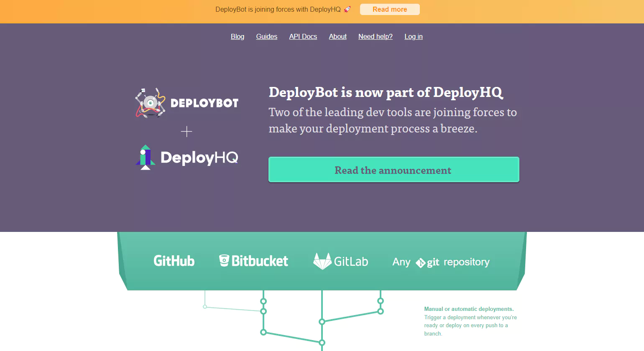Open the Log in page
Viewport: 644px width, 351px height.
point(413,37)
